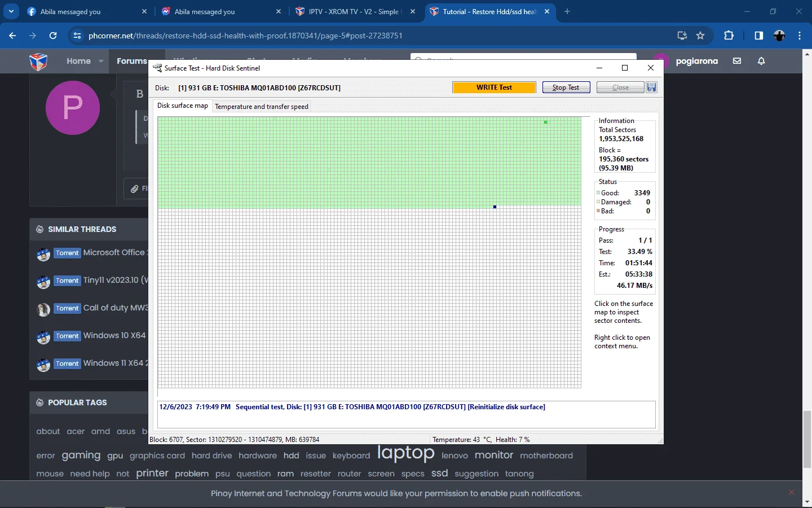The width and height of the screenshot is (812, 508).
Task: Open the alerts bell icon
Action: (761, 61)
